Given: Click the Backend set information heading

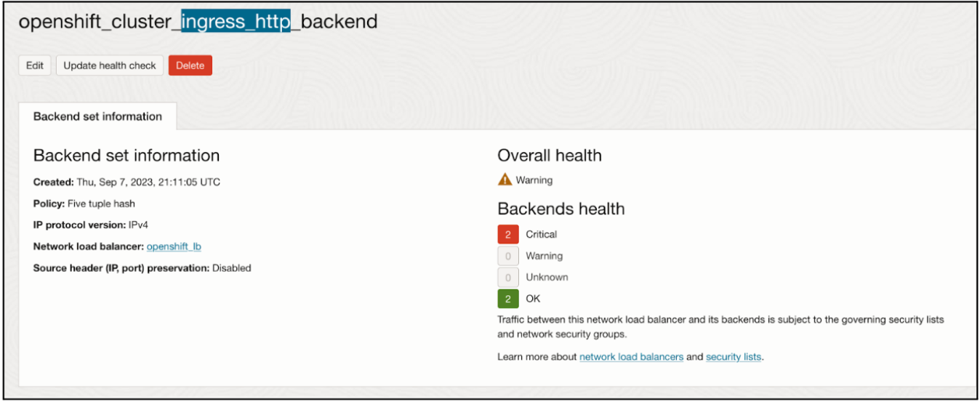Looking at the screenshot, I should (x=126, y=156).
